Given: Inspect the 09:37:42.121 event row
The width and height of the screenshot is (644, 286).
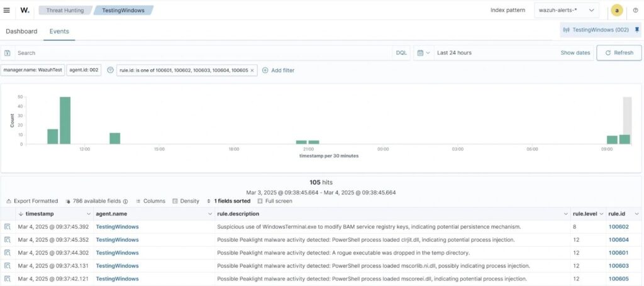Looking at the screenshot, I should click(x=7, y=278).
